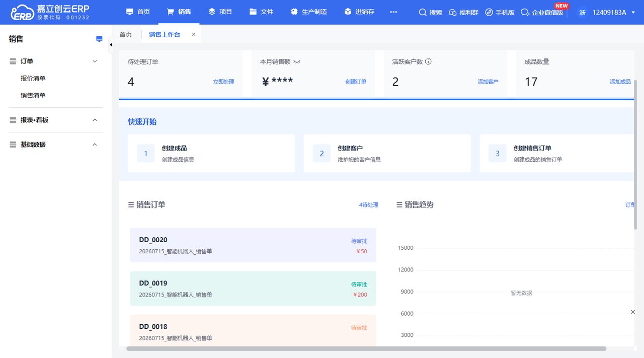Click the 浙 user avatar
644x358 pixels.
[x=582, y=12]
